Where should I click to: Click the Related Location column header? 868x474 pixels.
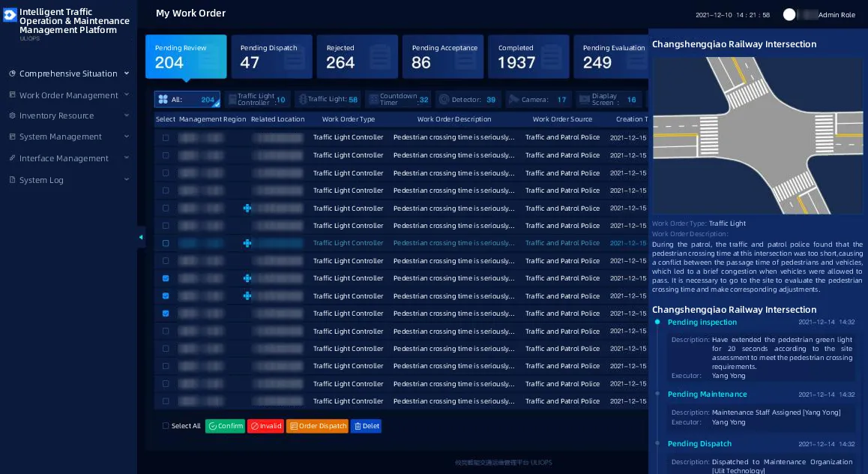(x=277, y=119)
